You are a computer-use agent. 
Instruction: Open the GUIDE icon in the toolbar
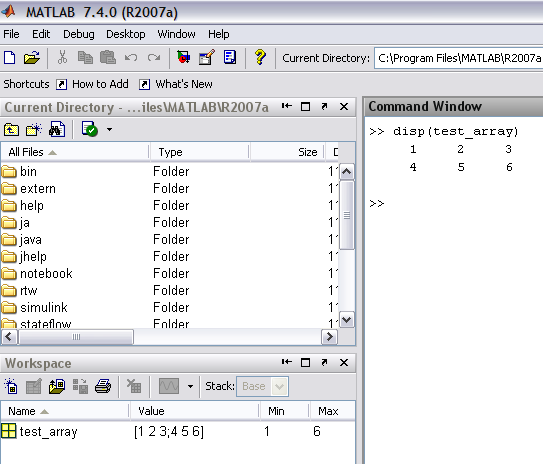pos(206,57)
